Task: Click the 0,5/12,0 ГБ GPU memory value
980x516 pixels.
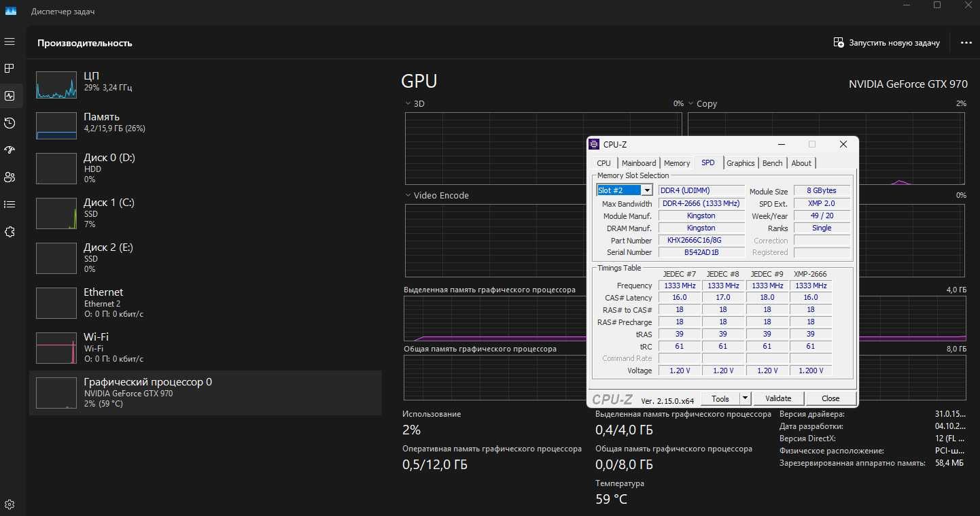Action: pyautogui.click(x=435, y=465)
